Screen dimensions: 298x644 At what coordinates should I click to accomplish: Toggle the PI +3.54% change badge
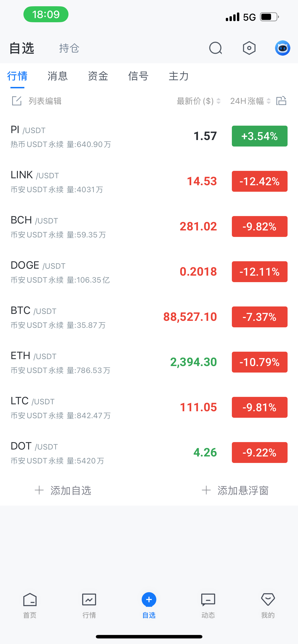click(259, 136)
